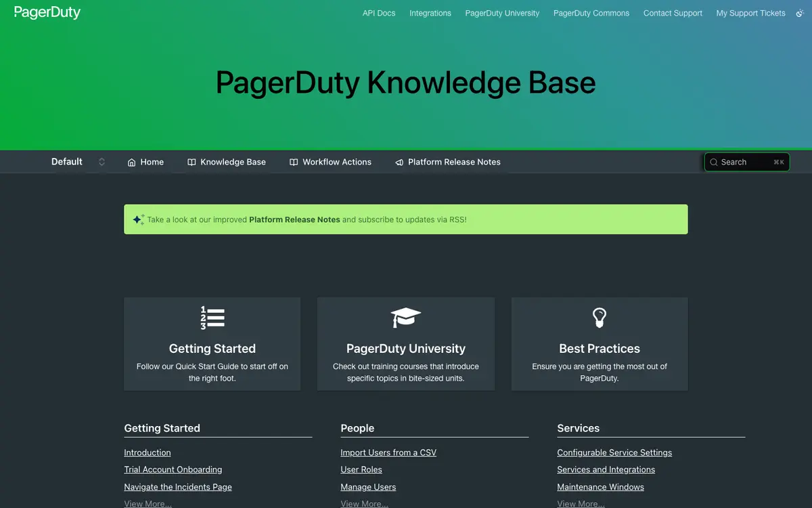The image size is (812, 508).
Task: Open the Introduction article link
Action: pos(148,452)
